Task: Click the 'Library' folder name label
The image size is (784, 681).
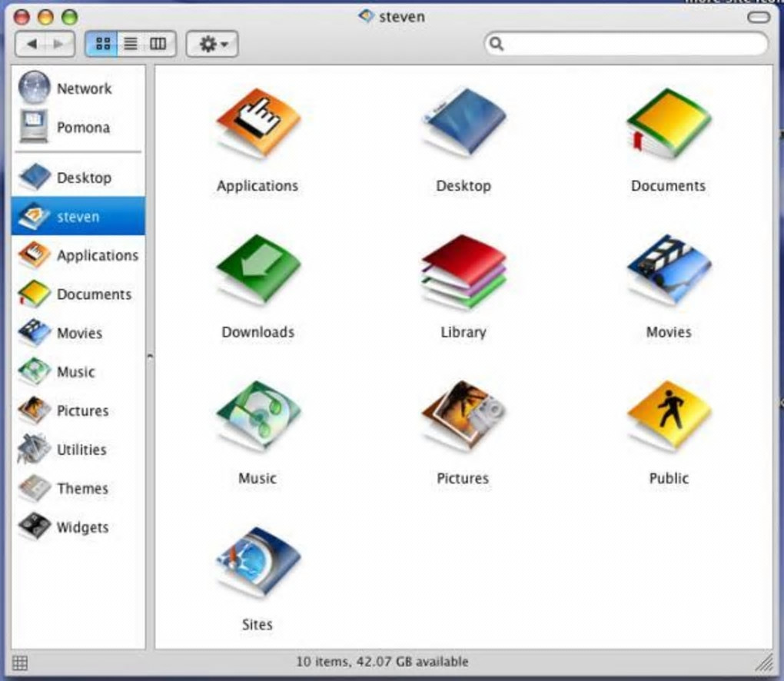Action: (463, 333)
